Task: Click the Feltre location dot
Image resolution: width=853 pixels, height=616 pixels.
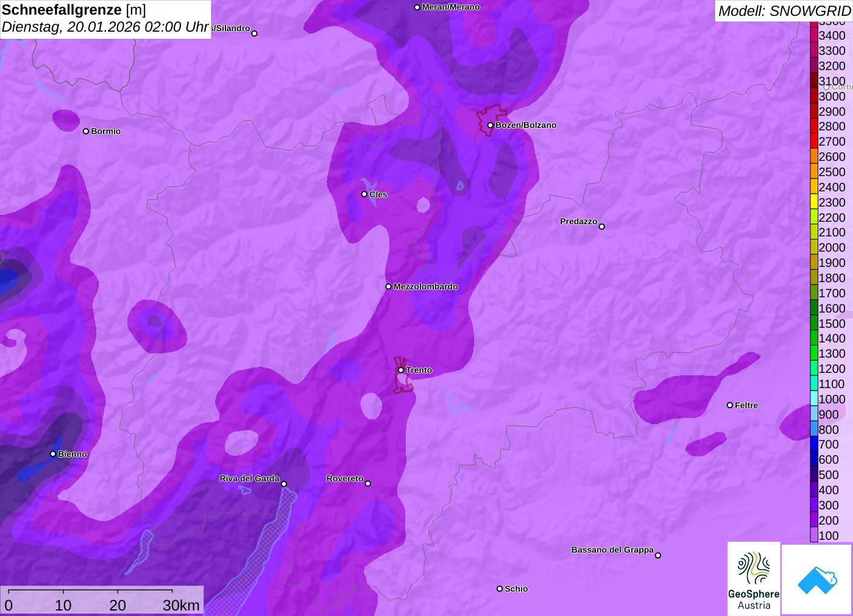Action: tap(730, 405)
